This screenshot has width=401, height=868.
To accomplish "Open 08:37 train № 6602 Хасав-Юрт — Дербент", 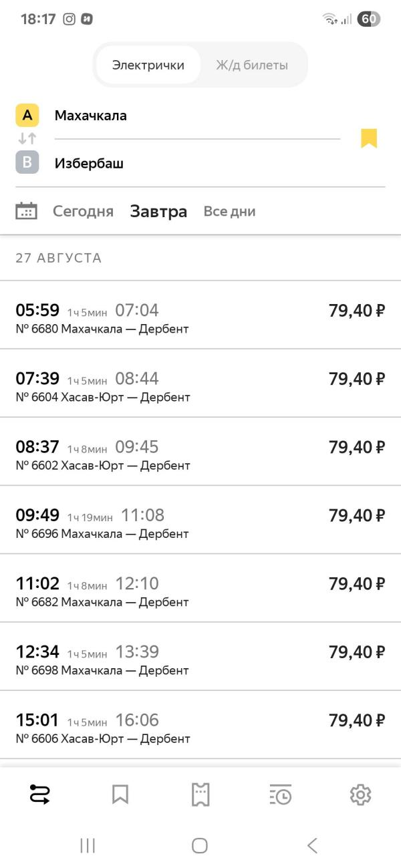I will tap(200, 451).
